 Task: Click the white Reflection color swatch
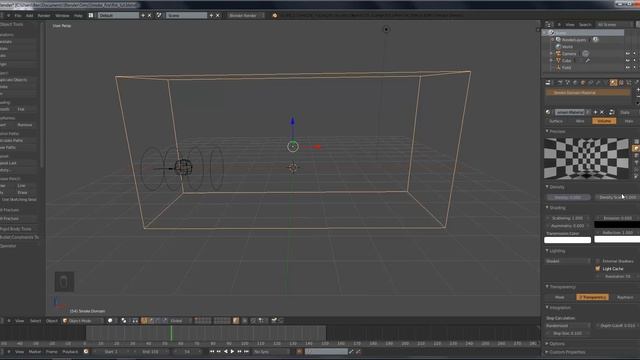tap(617, 239)
